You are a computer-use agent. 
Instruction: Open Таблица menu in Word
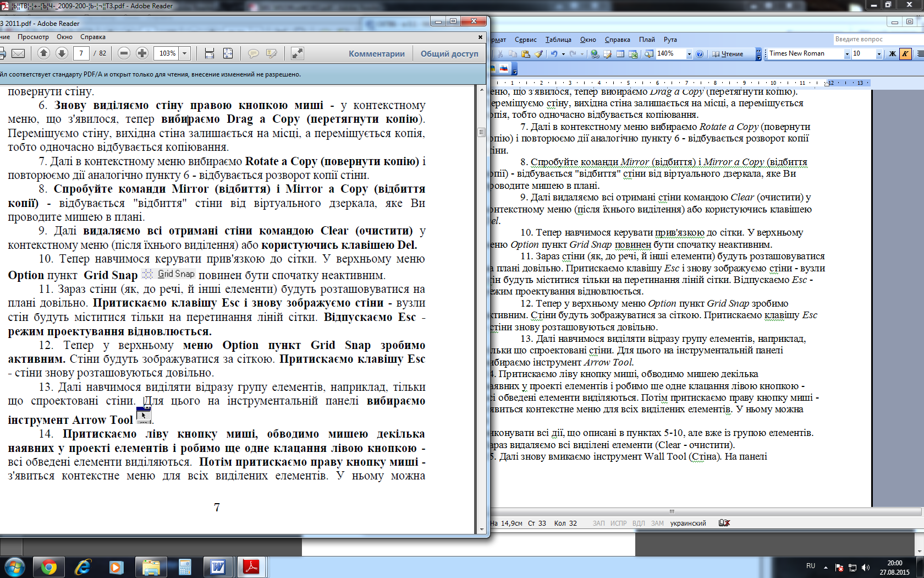pos(558,40)
